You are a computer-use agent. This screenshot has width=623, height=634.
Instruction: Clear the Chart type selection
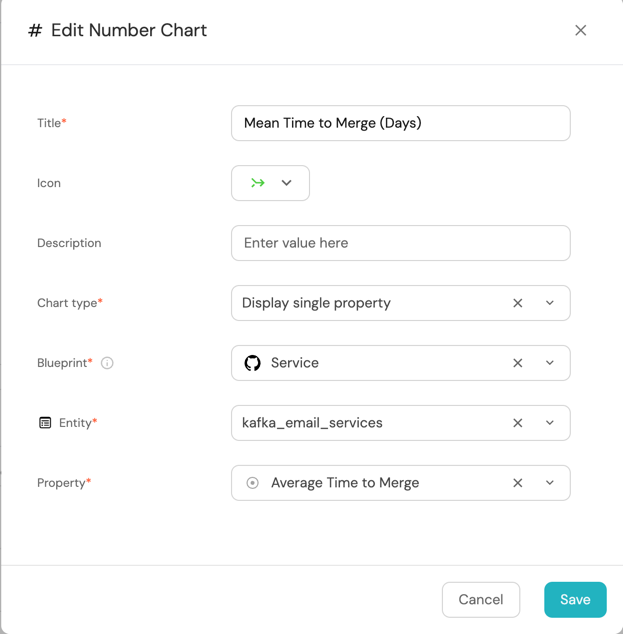point(518,303)
